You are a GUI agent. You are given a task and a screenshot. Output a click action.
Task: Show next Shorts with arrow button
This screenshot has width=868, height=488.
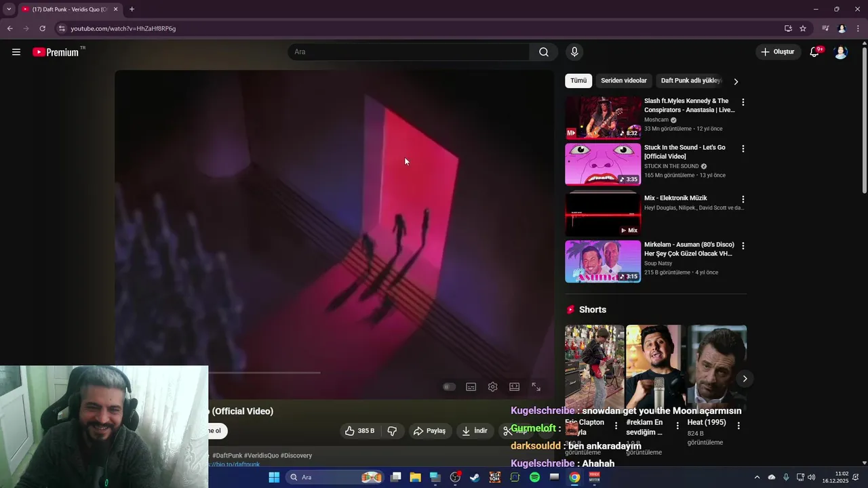point(745,379)
